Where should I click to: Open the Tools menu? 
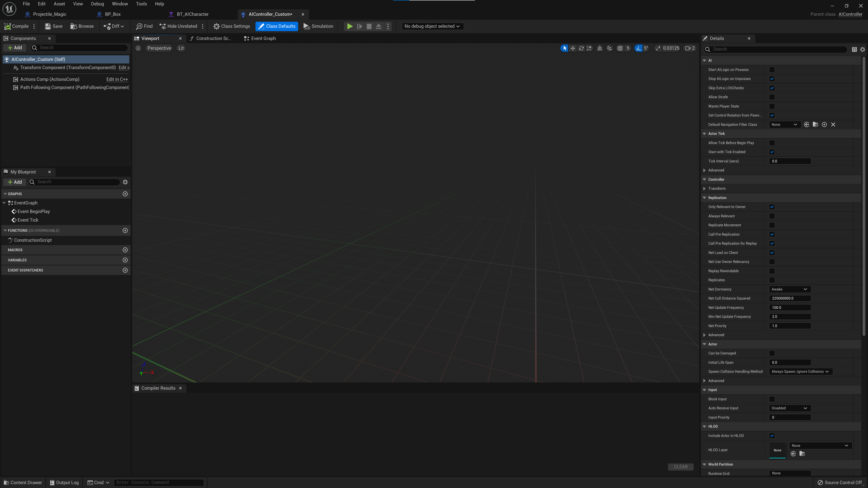(141, 4)
